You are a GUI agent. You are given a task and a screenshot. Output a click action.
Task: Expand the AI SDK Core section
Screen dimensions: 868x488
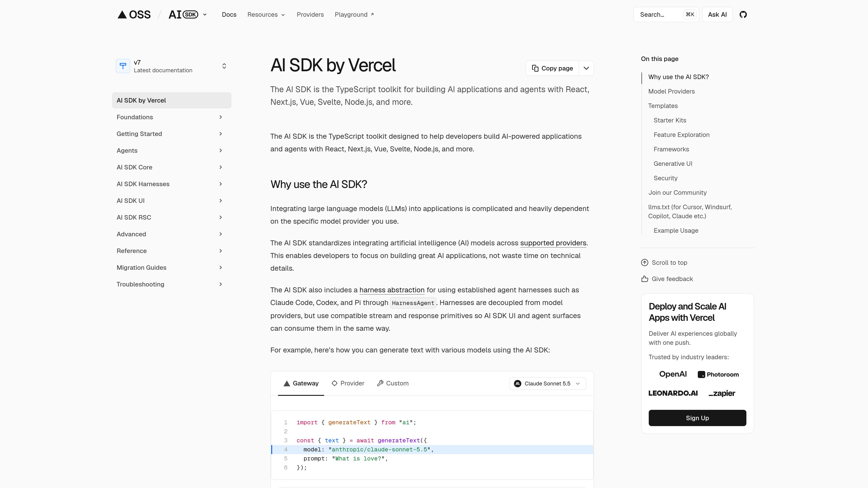(172, 167)
